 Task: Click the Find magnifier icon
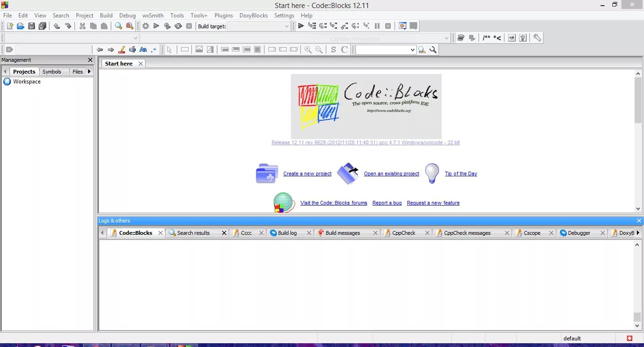[119, 26]
